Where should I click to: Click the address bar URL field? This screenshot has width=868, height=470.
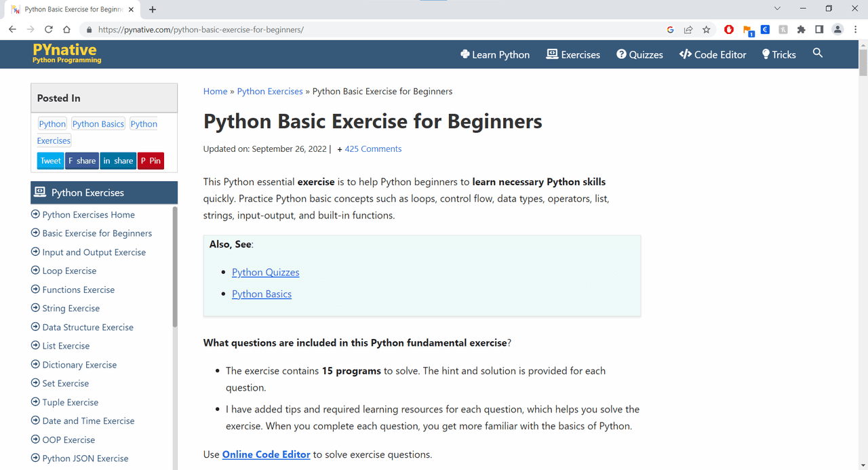pyautogui.click(x=373, y=30)
